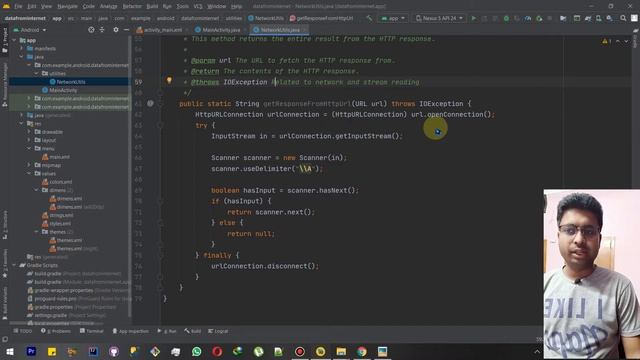Screen dimensions: 640x360
Task: Open Sticky Notes from the taskbar
Action: (x=52, y=351)
